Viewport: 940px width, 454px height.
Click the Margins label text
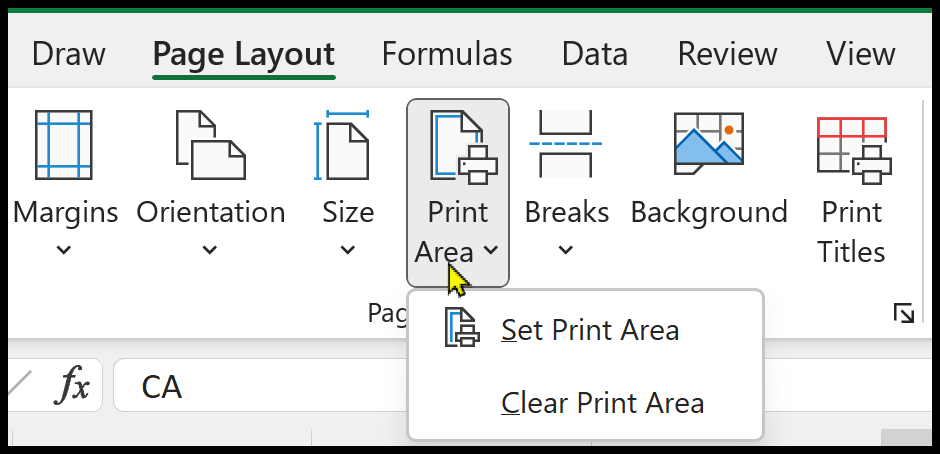(65, 212)
